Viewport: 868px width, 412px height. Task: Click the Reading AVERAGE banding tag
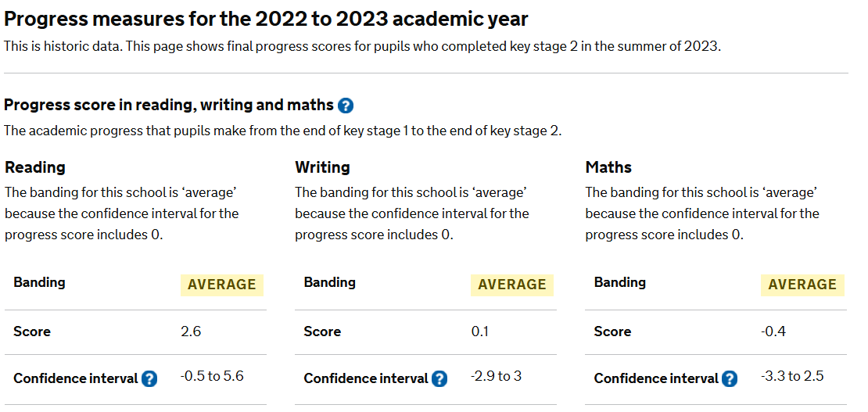click(222, 285)
